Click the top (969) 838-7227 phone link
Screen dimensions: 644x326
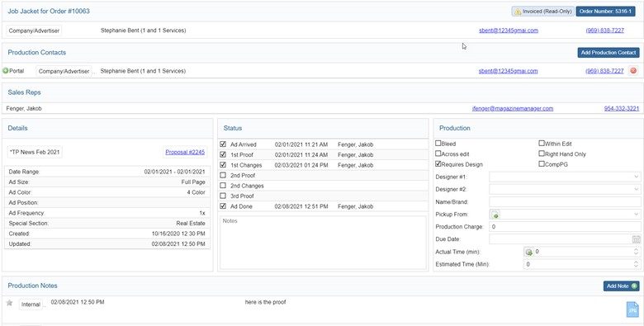[x=605, y=31]
